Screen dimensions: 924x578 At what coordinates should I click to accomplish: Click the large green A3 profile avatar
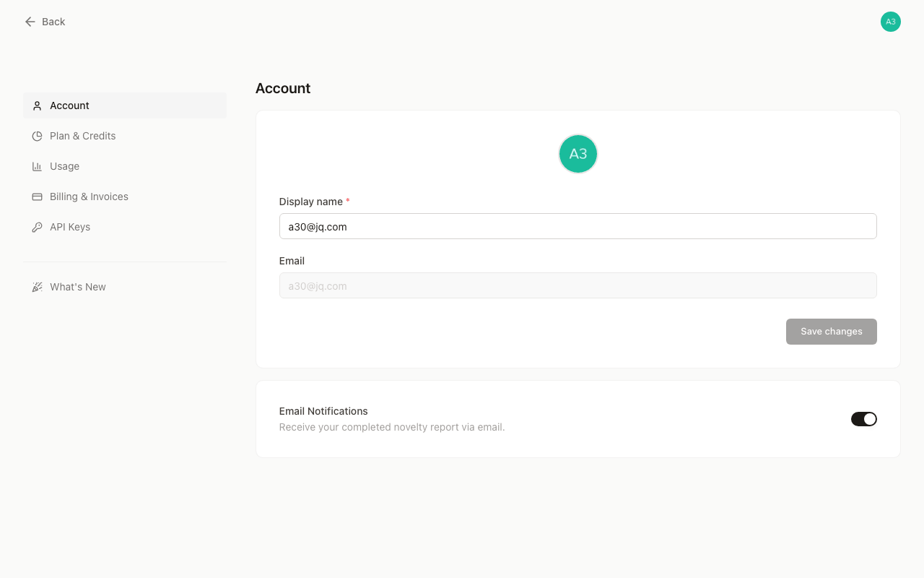click(577, 154)
